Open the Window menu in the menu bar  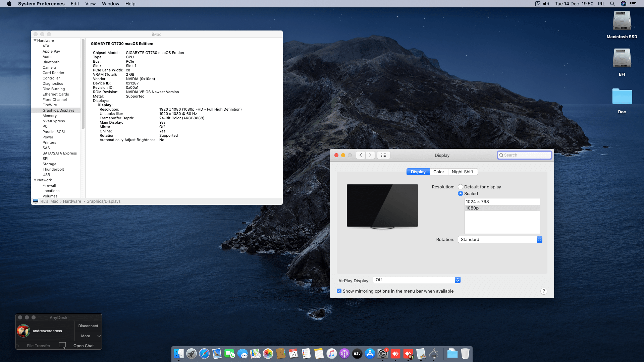tap(110, 4)
